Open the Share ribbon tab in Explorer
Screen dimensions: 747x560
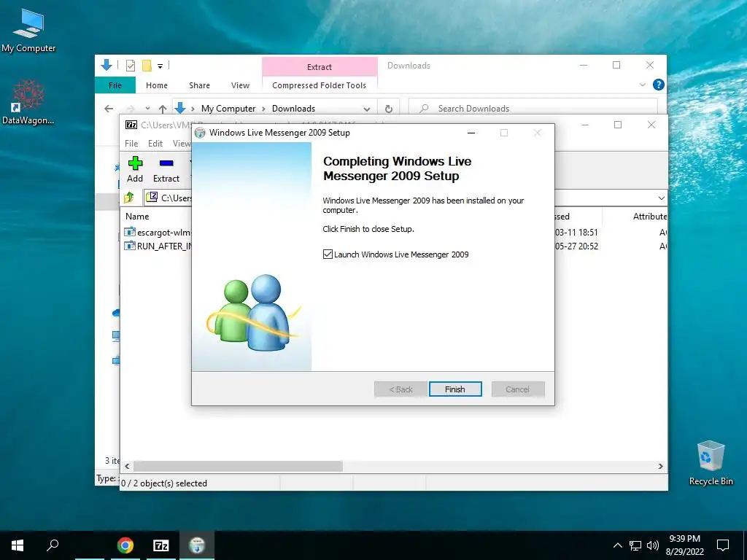pos(199,85)
